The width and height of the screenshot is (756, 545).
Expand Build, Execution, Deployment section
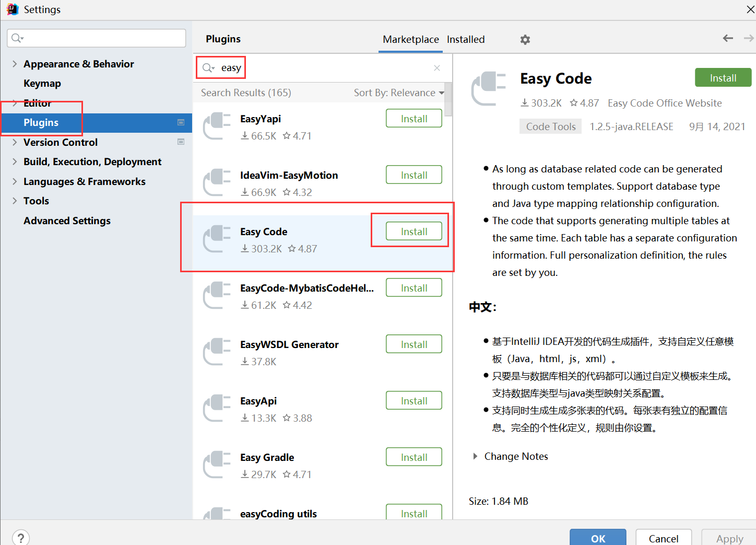coord(15,161)
